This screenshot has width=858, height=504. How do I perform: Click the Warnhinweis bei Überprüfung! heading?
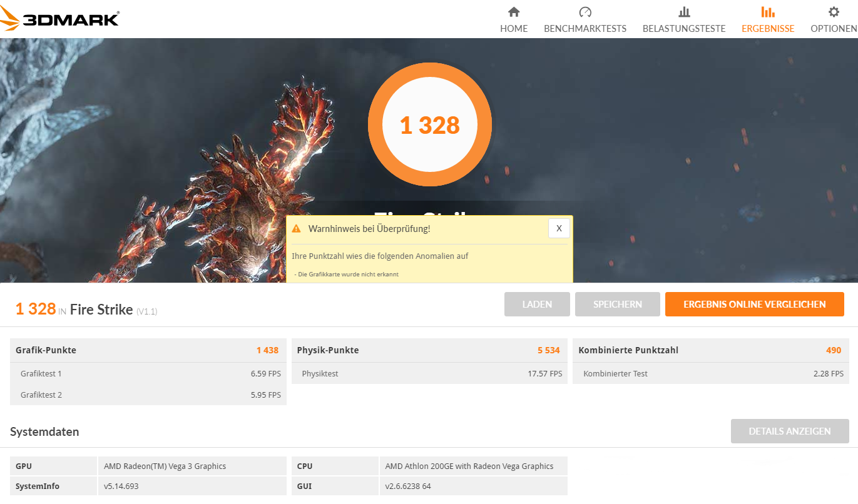369,229
